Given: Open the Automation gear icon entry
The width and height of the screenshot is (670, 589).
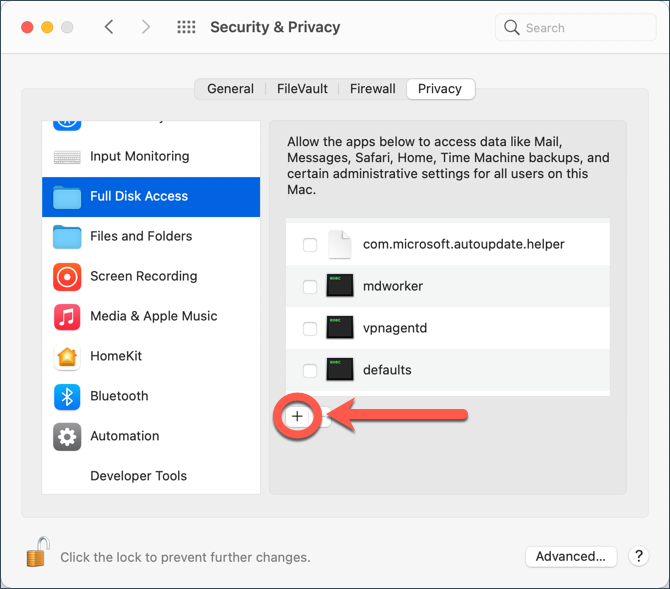Looking at the screenshot, I should [67, 436].
